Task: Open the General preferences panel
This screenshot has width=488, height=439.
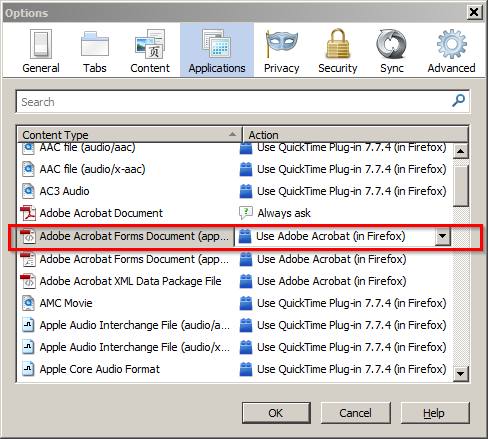Action: click(41, 51)
